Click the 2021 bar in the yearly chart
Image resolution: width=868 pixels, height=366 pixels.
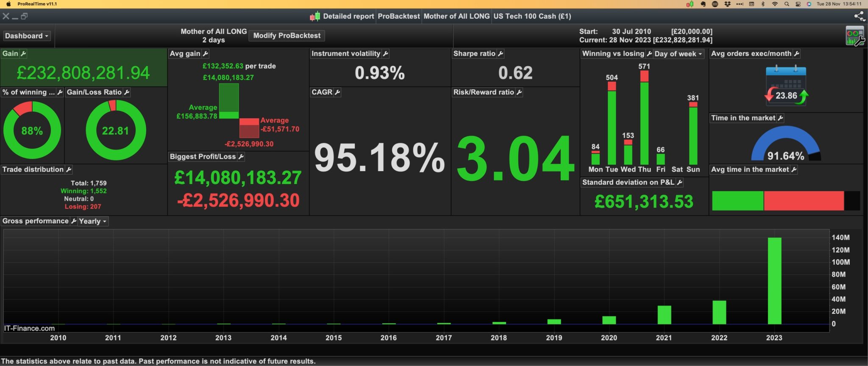(664, 315)
